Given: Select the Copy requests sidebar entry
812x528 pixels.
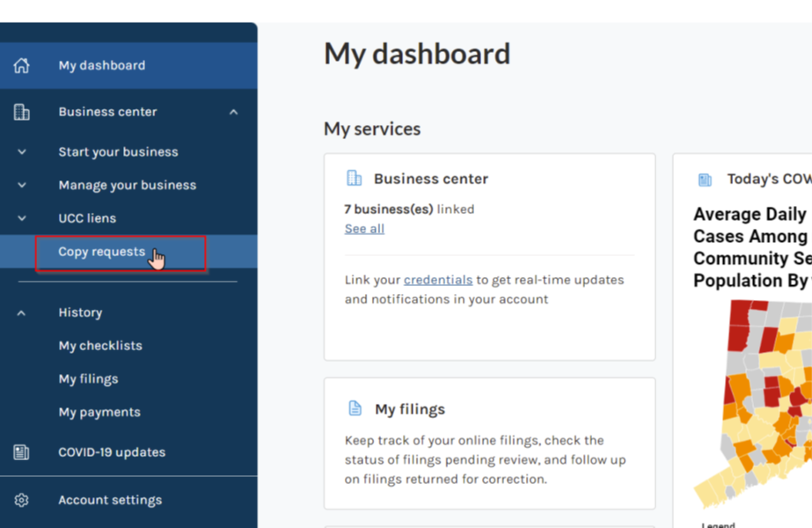Looking at the screenshot, I should 99,251.
